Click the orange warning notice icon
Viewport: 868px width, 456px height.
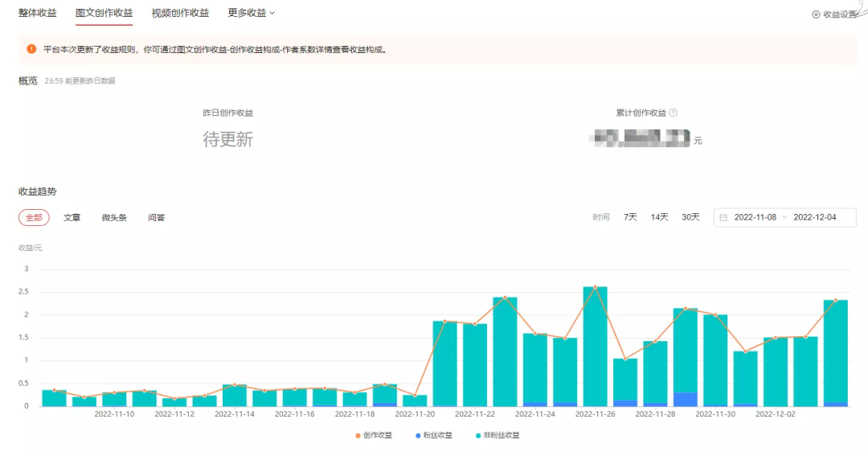tap(31, 49)
